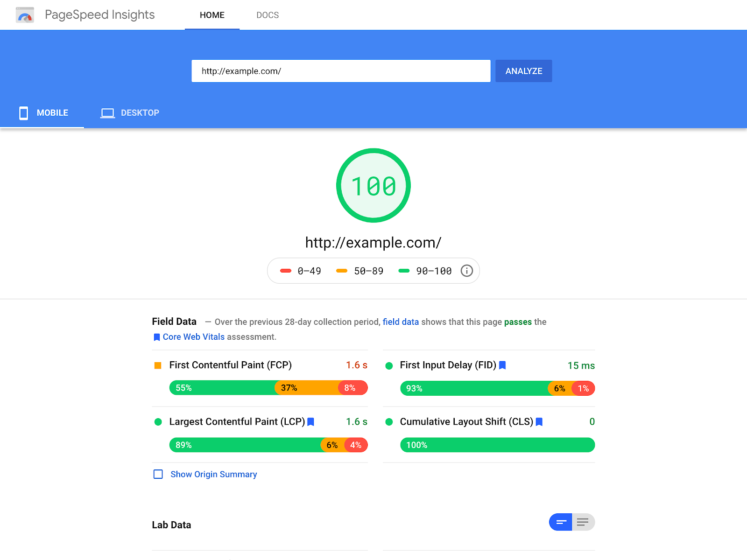The image size is (747, 560).
Task: Click the mobile phone icon
Action: click(x=23, y=113)
